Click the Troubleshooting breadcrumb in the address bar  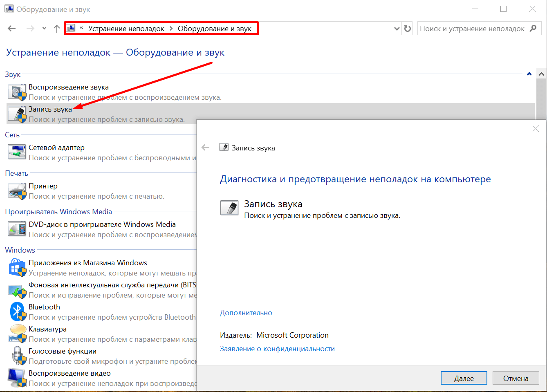[126, 29]
